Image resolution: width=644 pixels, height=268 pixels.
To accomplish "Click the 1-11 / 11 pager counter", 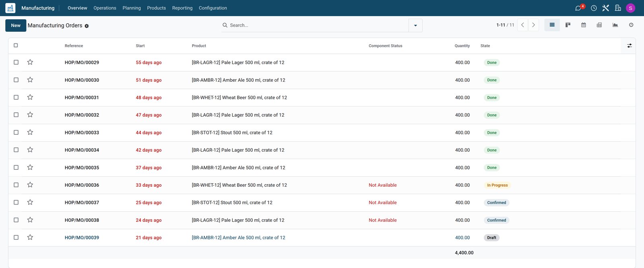I will 505,25.
